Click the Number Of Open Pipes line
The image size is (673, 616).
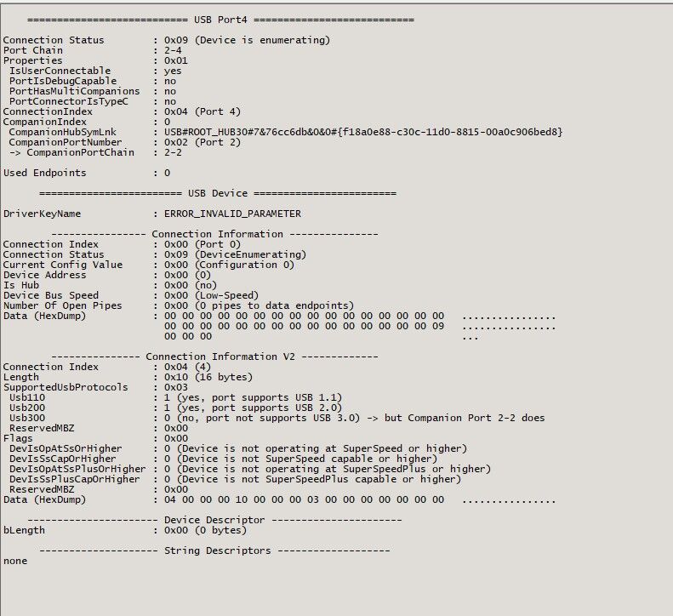click(x=179, y=305)
